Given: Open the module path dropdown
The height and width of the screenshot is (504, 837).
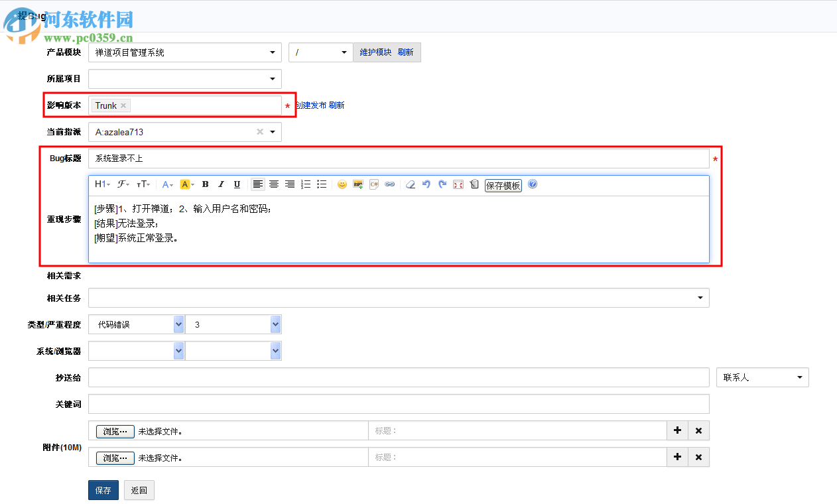Looking at the screenshot, I should [x=321, y=52].
